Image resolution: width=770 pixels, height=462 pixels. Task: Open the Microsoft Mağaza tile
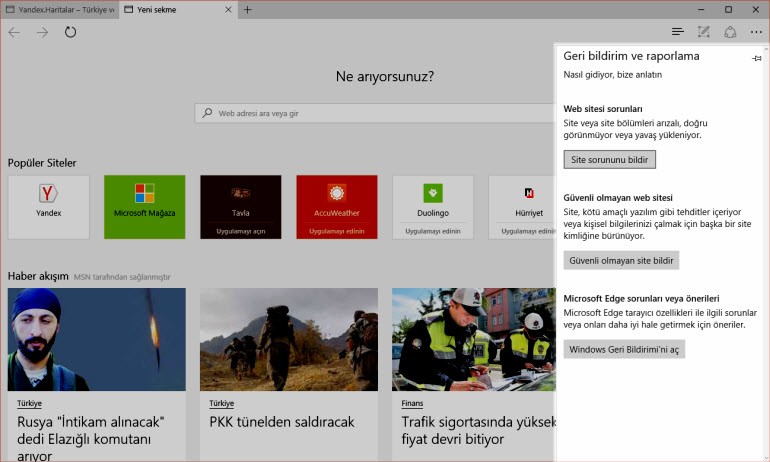(x=144, y=207)
